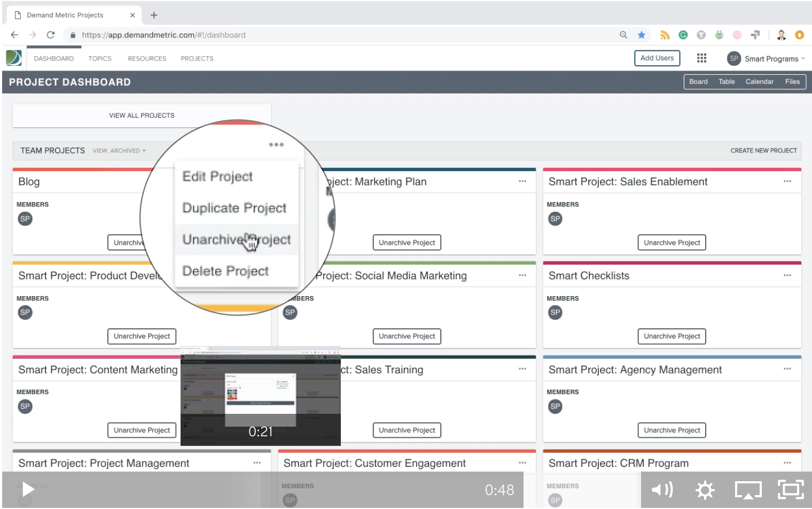Open the apps grid icon

[702, 58]
